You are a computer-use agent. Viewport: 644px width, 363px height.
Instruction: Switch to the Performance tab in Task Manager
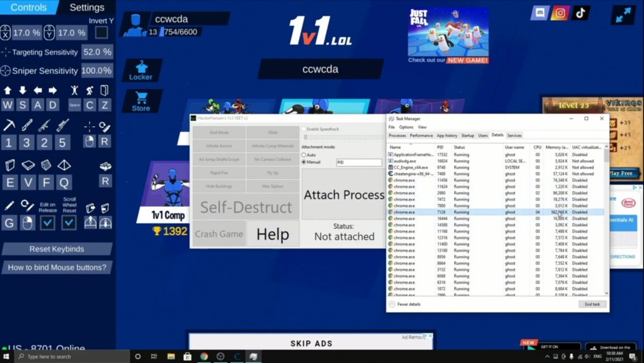pyautogui.click(x=421, y=136)
